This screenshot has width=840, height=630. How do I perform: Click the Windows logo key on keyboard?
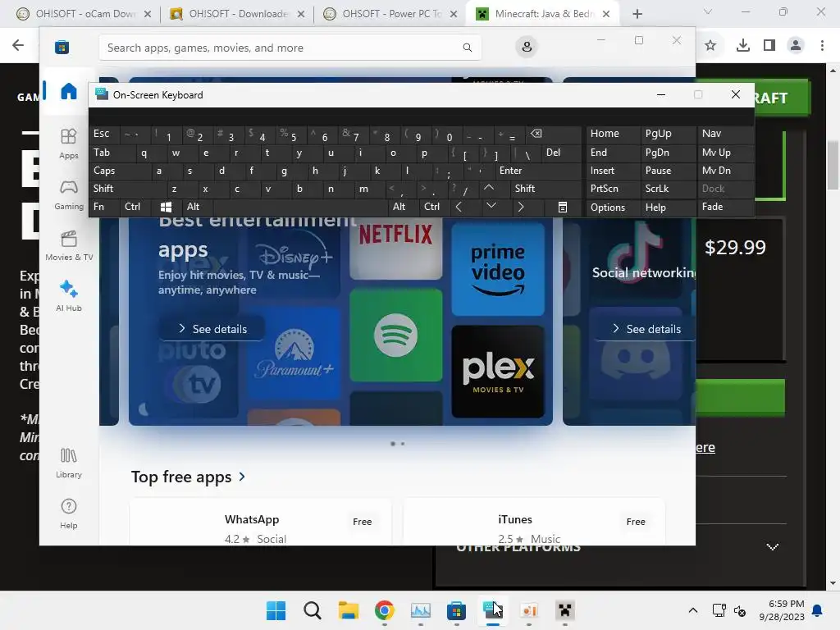click(166, 207)
